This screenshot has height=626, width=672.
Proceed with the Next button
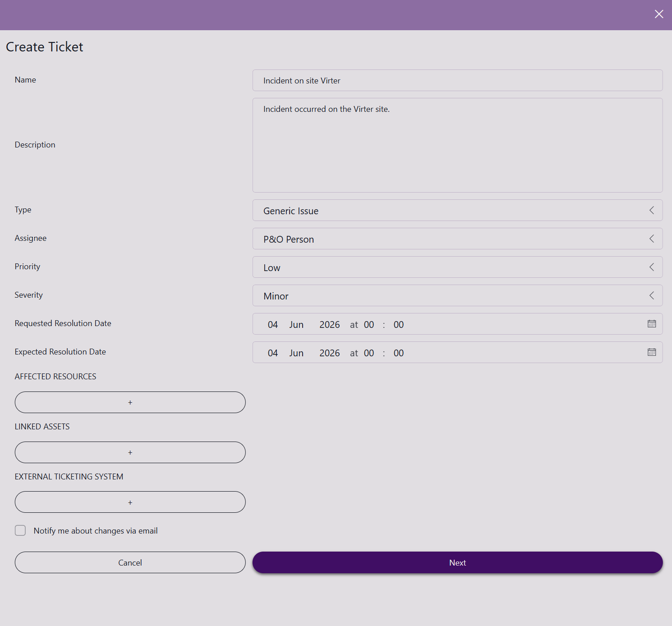458,562
